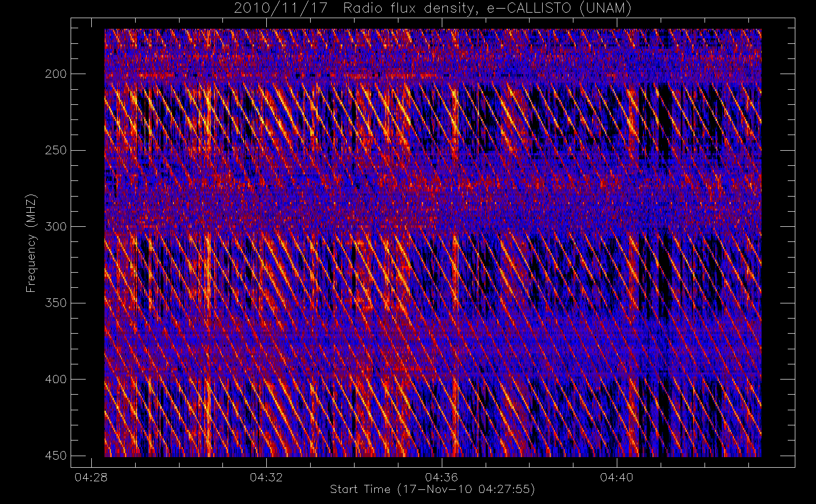
Task: Click the 200 frequency tick label
Action: (55, 74)
